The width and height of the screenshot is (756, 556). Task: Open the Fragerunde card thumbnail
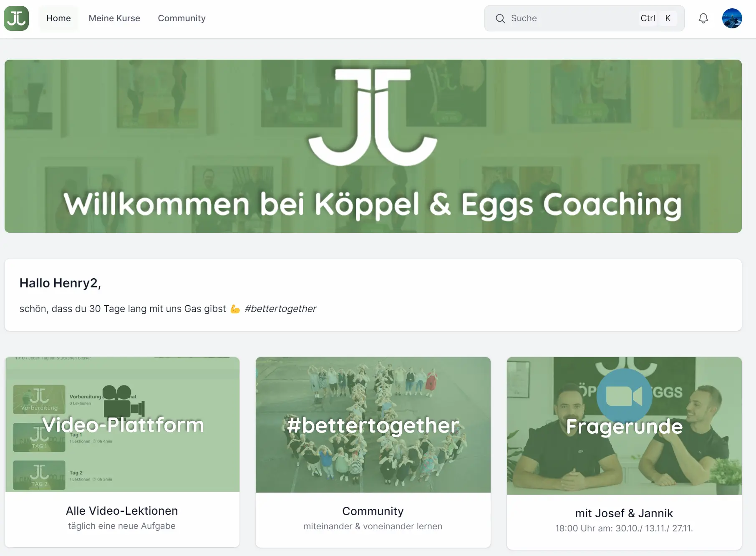click(624, 426)
